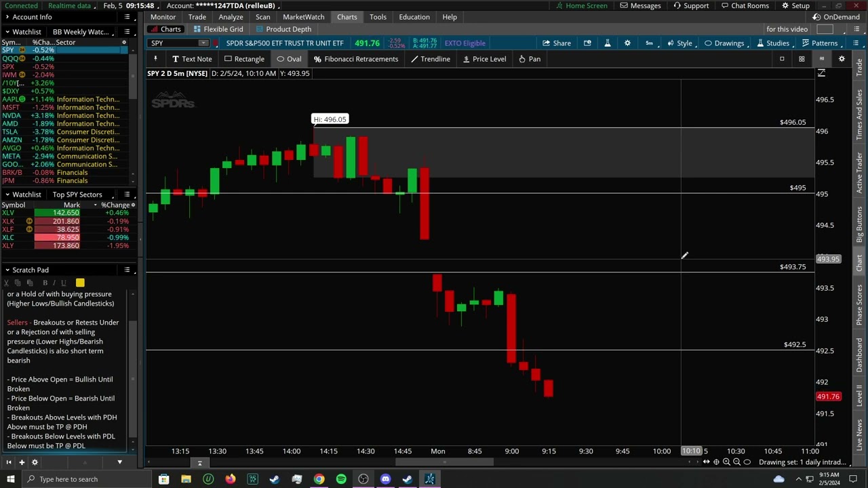Select the Oval drawing tool

click(289, 59)
